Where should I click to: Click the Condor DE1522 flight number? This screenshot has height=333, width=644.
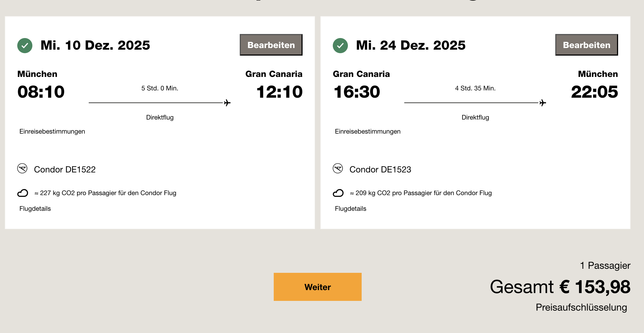(65, 169)
